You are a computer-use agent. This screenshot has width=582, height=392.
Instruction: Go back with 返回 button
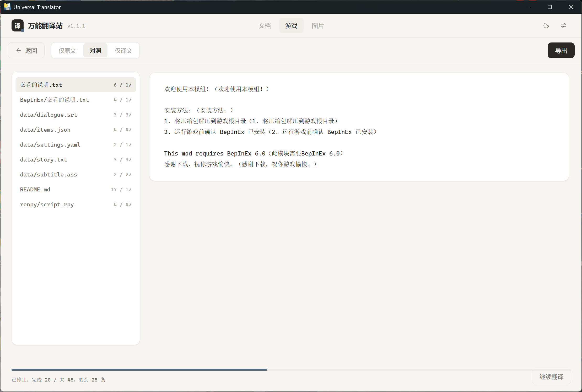(x=26, y=50)
